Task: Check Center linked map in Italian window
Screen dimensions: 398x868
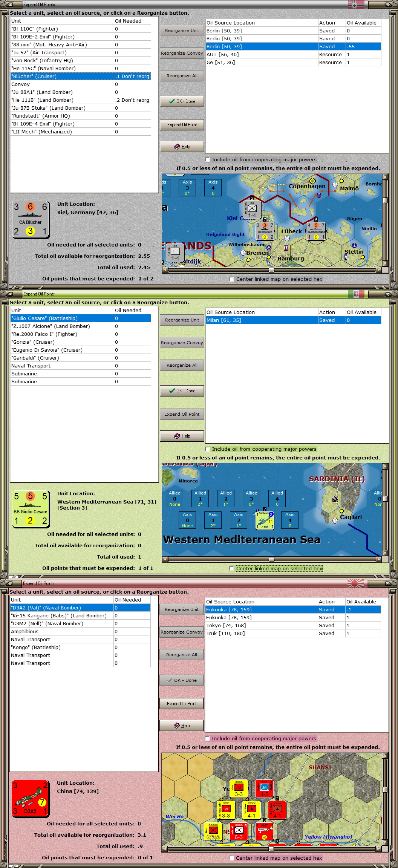Action: pyautogui.click(x=232, y=568)
